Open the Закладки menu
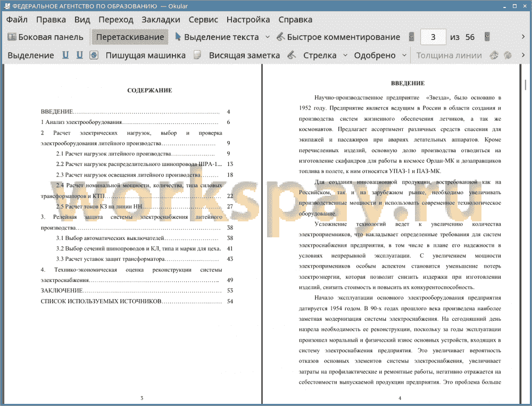Viewport: 532px width, 406px height. point(161,20)
